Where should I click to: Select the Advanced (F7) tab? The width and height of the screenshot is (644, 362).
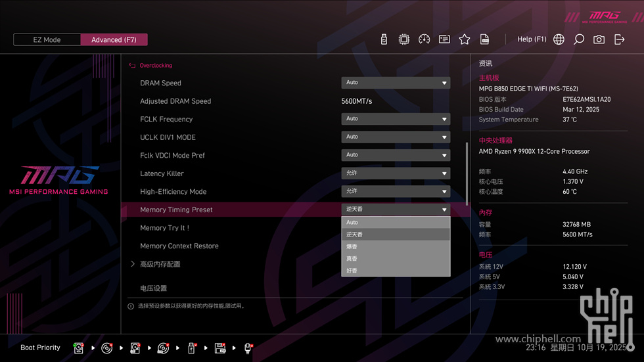click(114, 40)
